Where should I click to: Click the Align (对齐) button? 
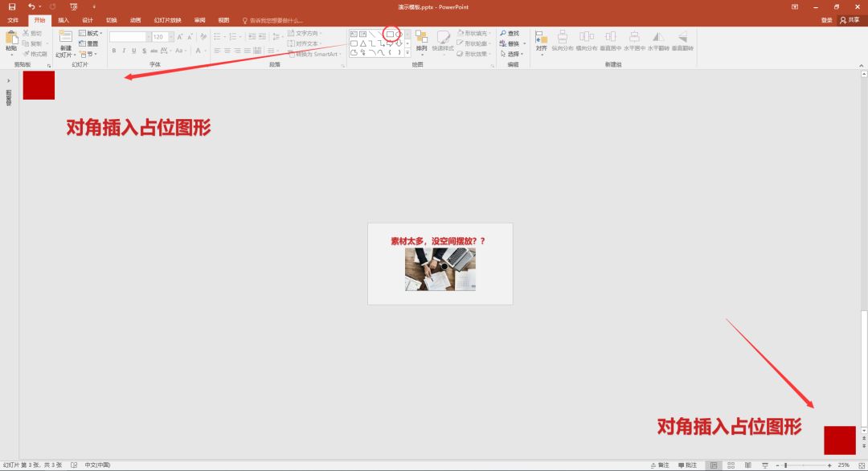[541, 42]
